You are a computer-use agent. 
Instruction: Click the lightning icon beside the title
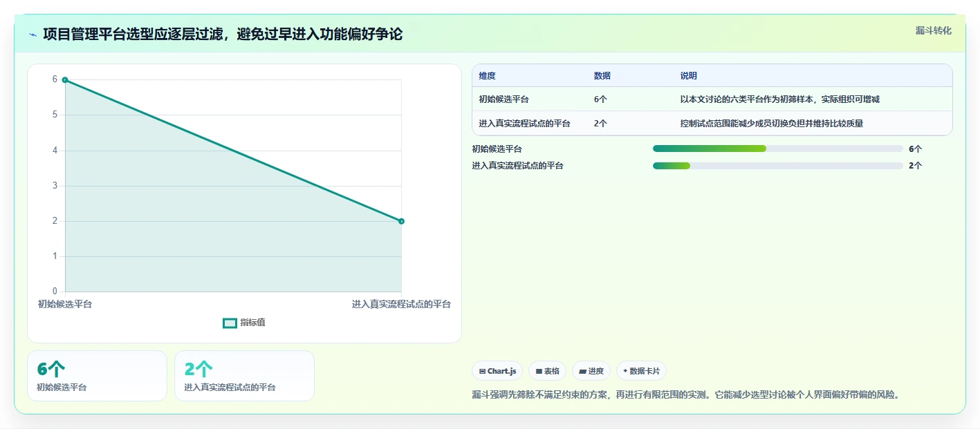click(x=33, y=35)
